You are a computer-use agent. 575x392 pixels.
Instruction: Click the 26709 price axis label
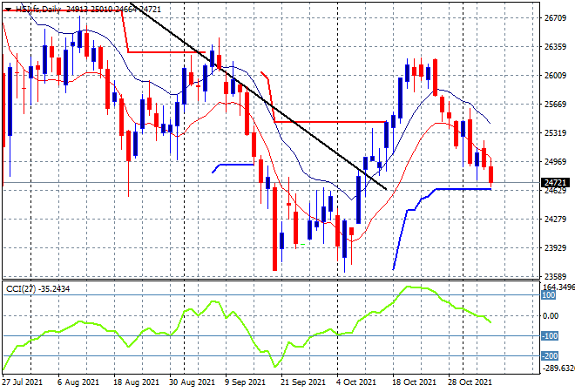[555, 18]
